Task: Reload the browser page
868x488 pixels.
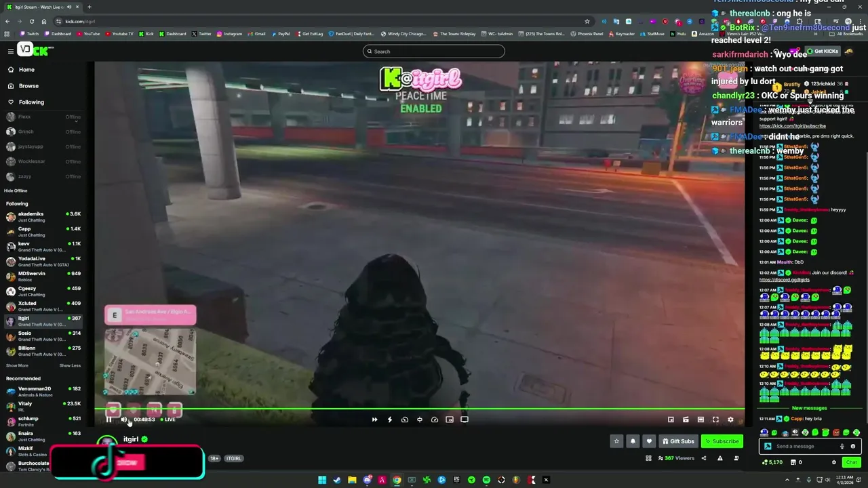Action: tap(31, 21)
